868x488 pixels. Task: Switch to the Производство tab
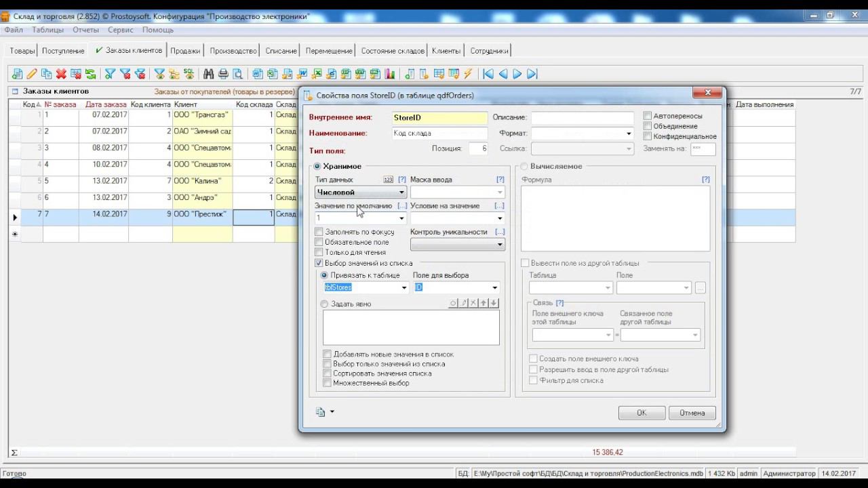coord(233,51)
